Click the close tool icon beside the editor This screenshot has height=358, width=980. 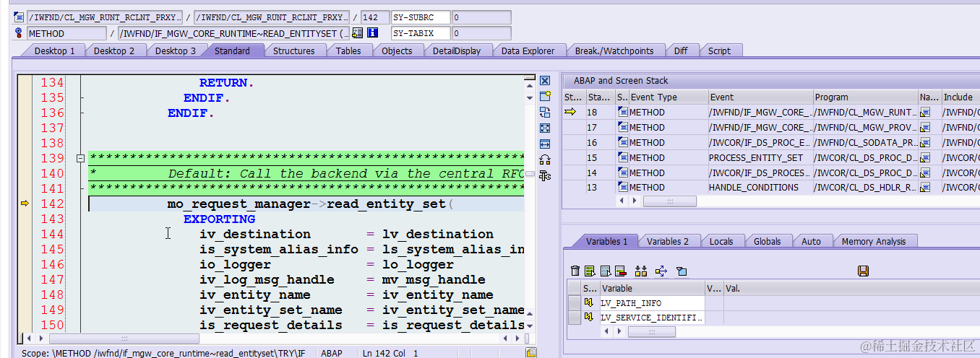click(x=545, y=81)
